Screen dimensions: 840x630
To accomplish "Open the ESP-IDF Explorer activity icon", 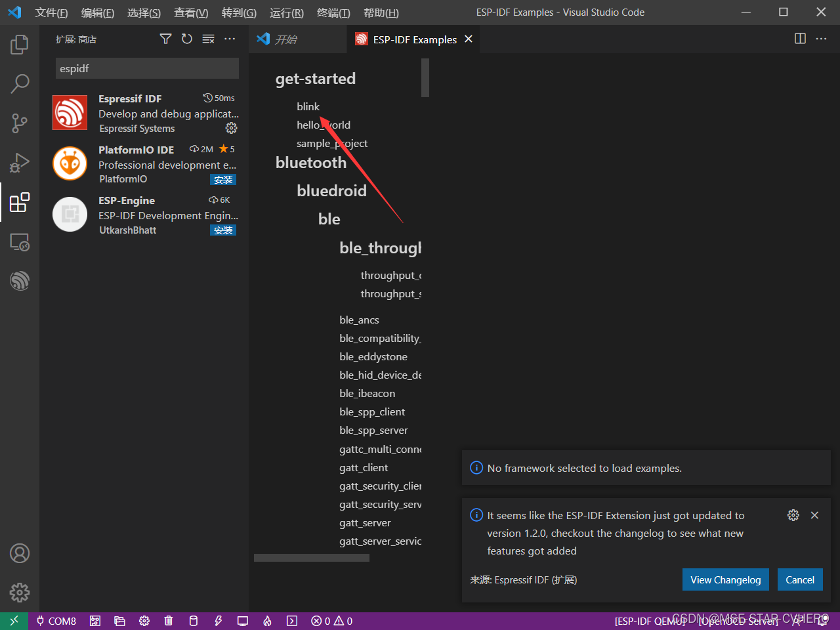I will (20, 281).
